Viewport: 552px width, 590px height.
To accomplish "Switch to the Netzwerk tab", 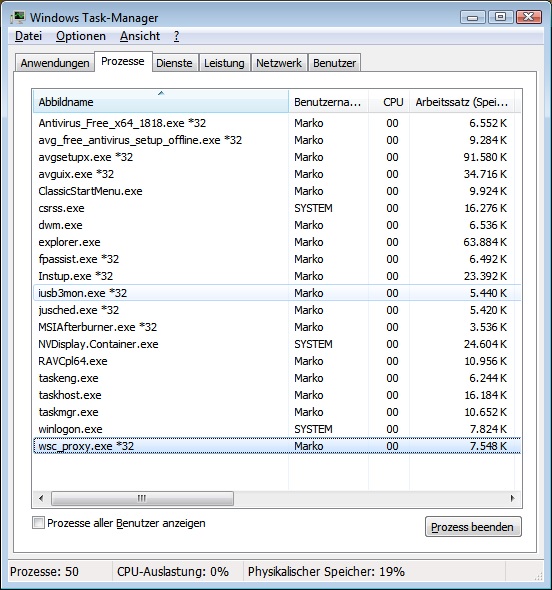I will click(279, 63).
